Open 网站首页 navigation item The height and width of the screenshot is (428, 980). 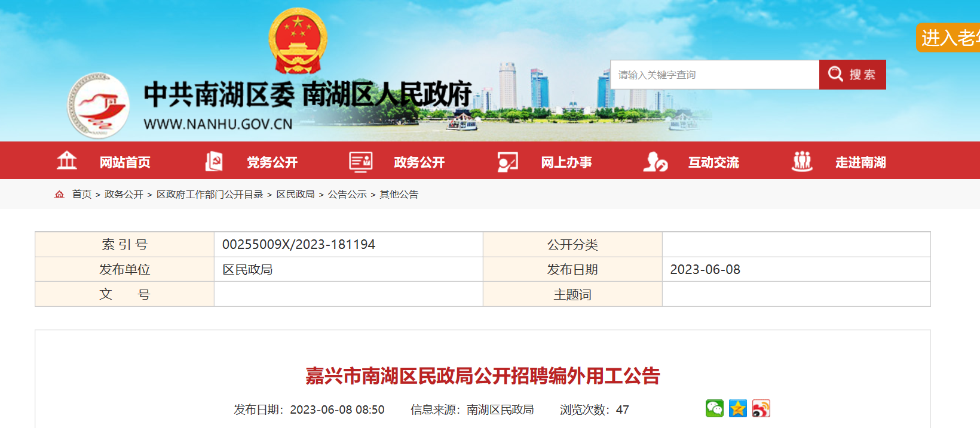point(125,162)
